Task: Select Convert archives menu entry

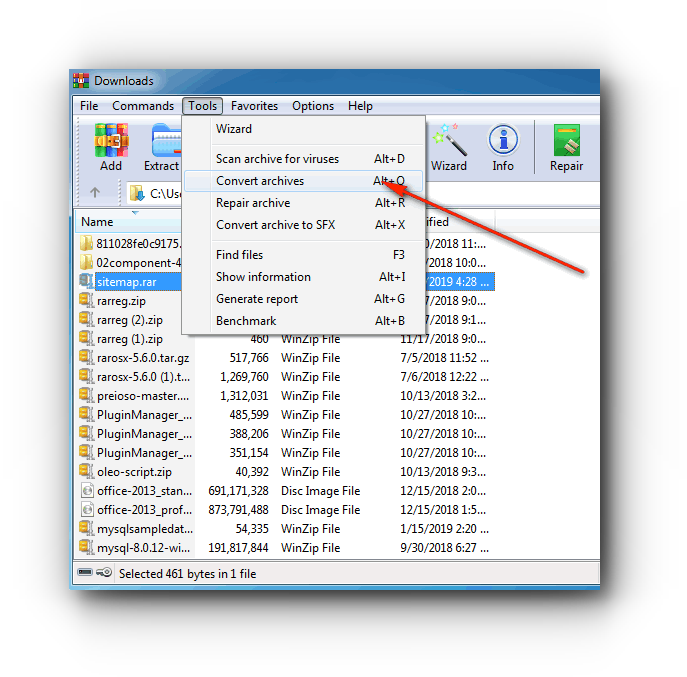Action: (303, 181)
